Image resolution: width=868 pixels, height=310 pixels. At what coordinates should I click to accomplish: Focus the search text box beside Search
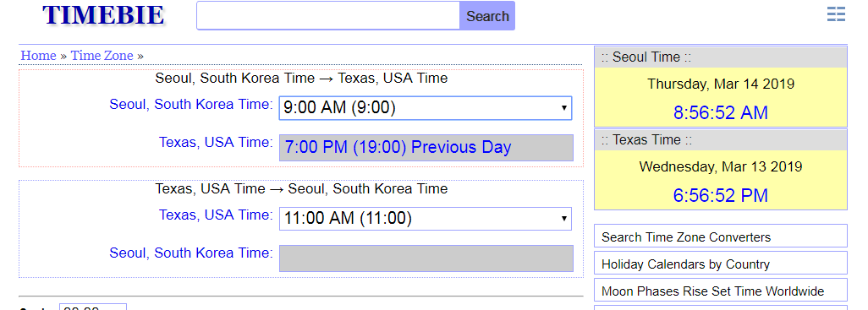click(x=328, y=16)
